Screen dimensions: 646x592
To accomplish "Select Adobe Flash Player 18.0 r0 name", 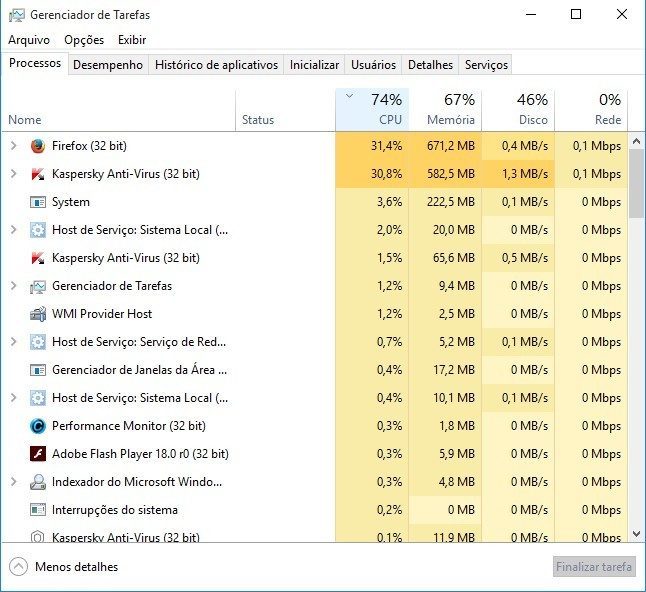I will point(140,454).
